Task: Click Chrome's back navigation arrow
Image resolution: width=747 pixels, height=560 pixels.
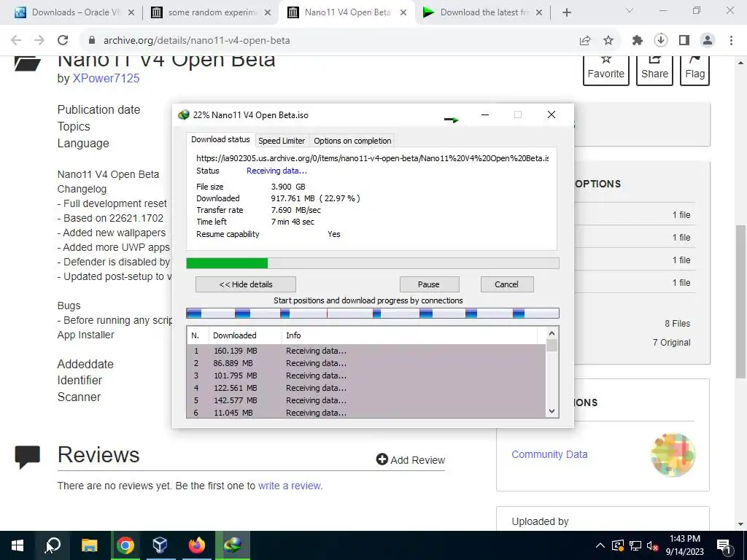Action: (16, 41)
